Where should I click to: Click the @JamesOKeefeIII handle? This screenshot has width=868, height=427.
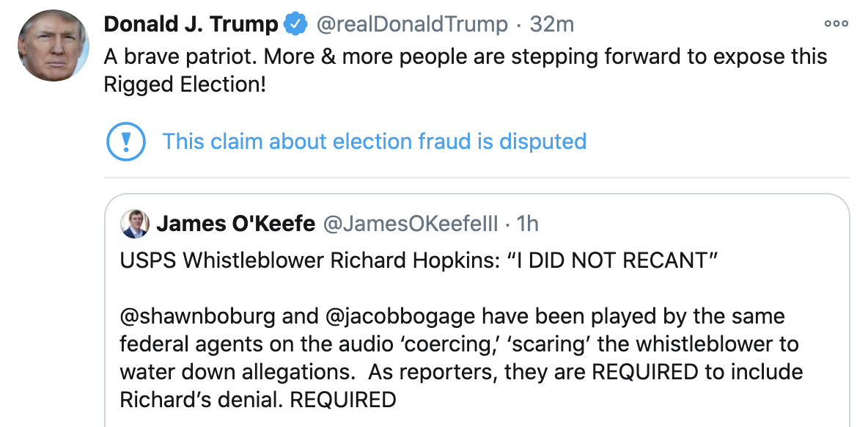(411, 223)
